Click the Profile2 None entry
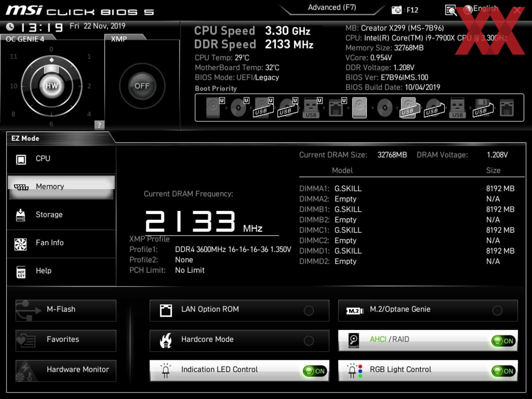Screen dimensions: 532x399 point(184,260)
